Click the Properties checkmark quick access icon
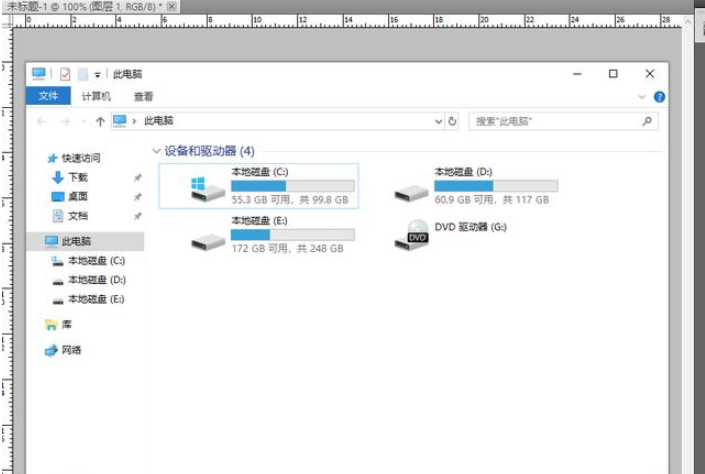The height and width of the screenshot is (474, 705). [65, 74]
